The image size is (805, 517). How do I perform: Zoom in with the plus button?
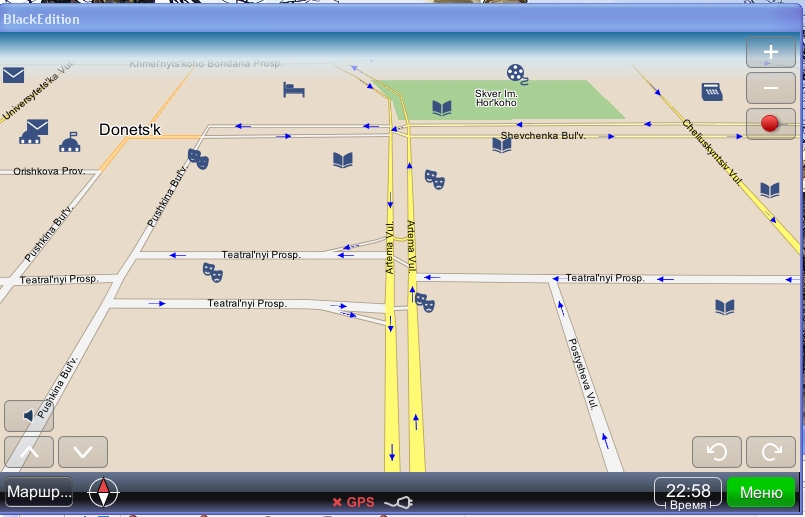pos(770,52)
